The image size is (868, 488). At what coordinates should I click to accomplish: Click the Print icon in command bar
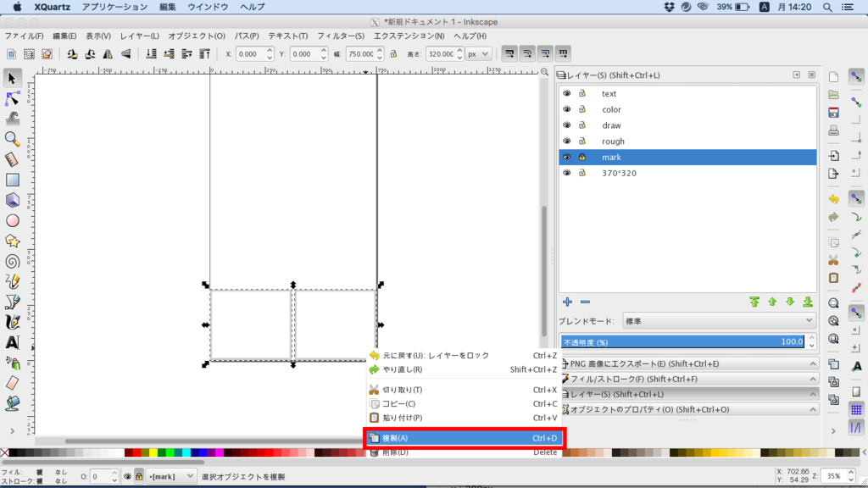coord(834,131)
